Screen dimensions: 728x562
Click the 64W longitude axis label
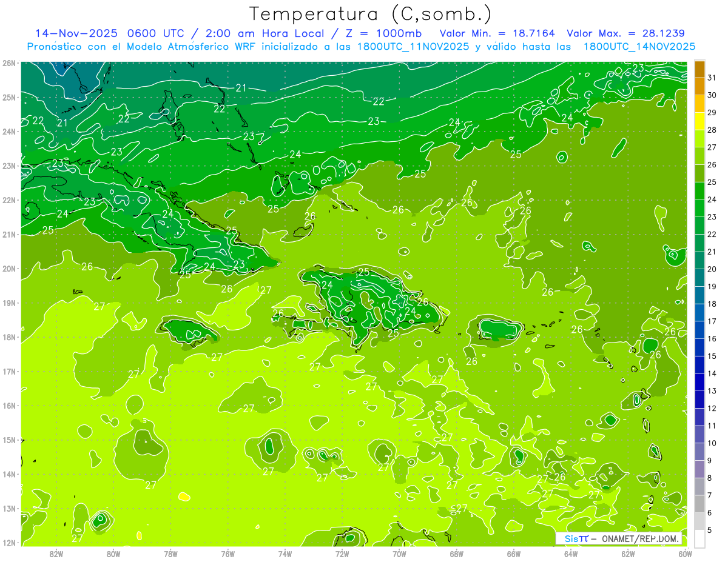[x=571, y=554]
